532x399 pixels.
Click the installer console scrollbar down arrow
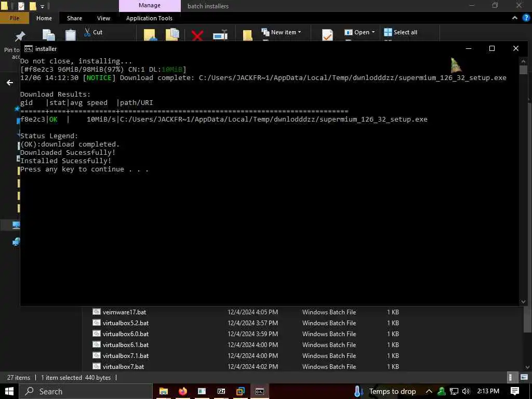click(x=523, y=301)
